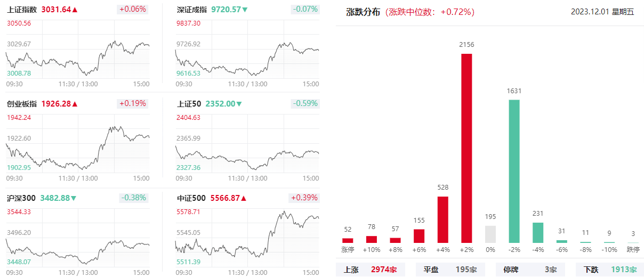
Task: Click the green down arrow beside 上证50 2352.00
Action: click(239, 104)
